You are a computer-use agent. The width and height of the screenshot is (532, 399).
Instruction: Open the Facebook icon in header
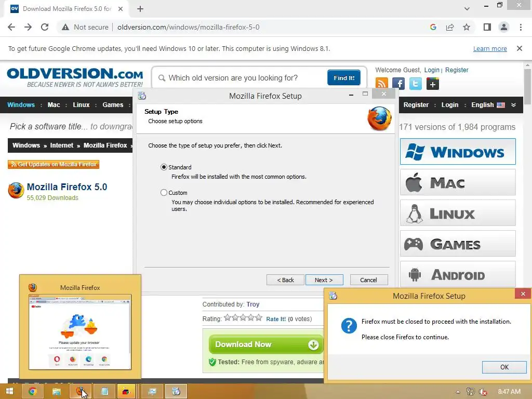click(x=398, y=84)
